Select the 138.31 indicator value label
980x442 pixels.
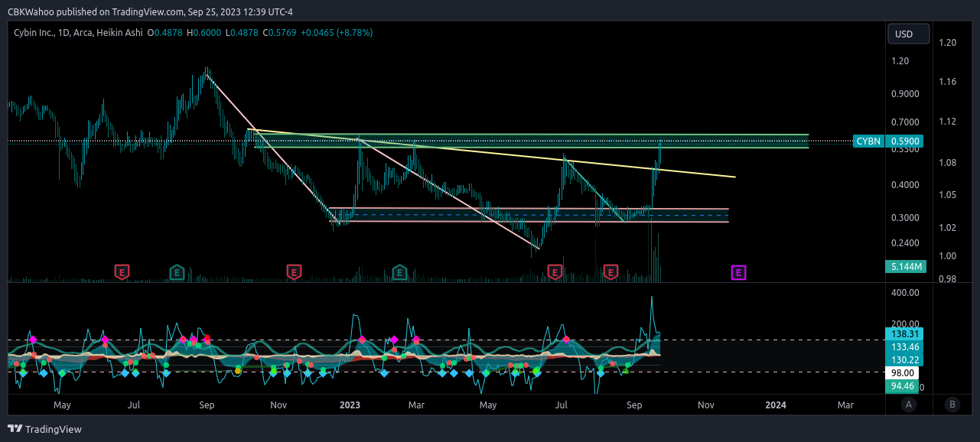click(x=904, y=334)
